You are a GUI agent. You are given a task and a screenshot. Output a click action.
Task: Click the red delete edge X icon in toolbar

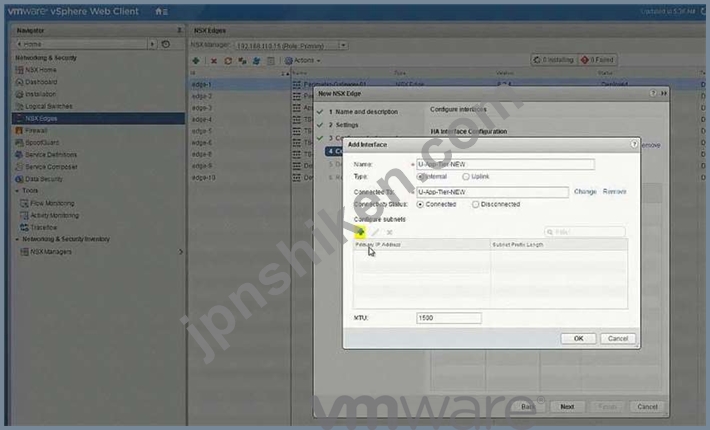pyautogui.click(x=214, y=61)
